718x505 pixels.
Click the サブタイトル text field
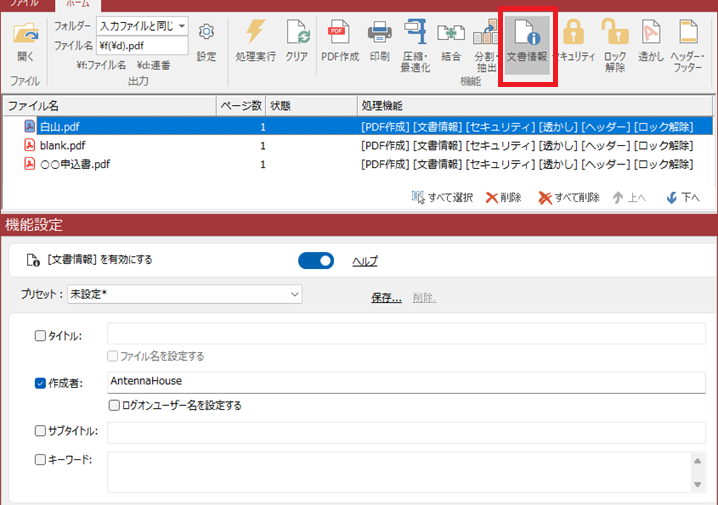(406, 433)
